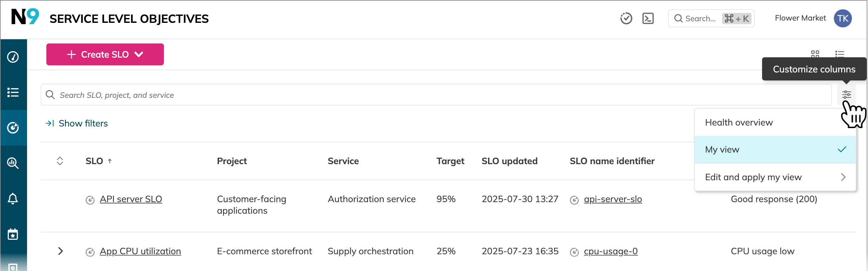Image resolution: width=868 pixels, height=271 pixels.
Task: Select Health overview from the columns menu
Action: 739,123
